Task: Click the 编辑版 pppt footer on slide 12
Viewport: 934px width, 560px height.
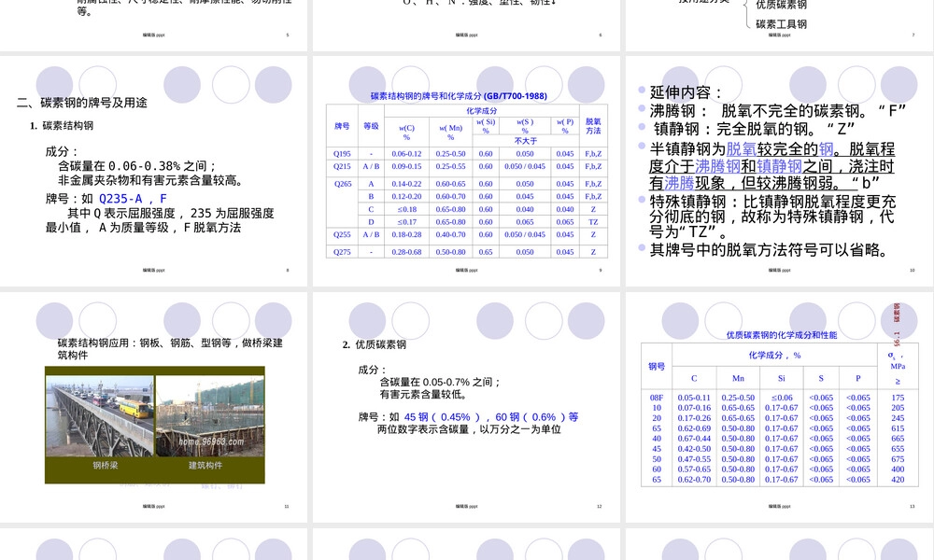Action: tap(466, 507)
